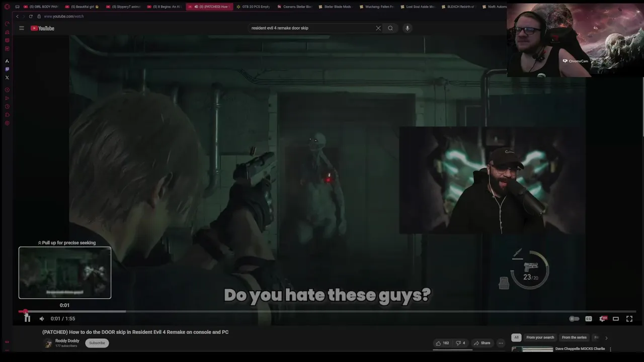Open the Stellar Blade Mods tab
Screen dimensions: 644x362
(x=336, y=7)
